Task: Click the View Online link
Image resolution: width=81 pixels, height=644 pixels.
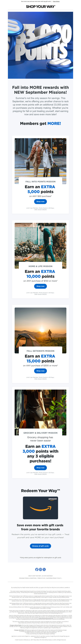Action: (x=56, y=1)
